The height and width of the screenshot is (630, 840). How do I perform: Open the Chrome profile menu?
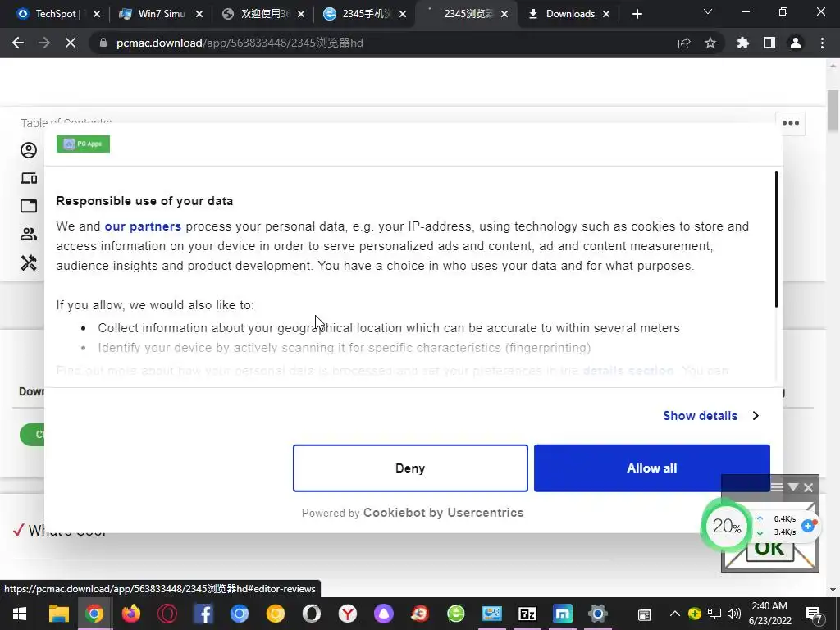click(x=796, y=43)
